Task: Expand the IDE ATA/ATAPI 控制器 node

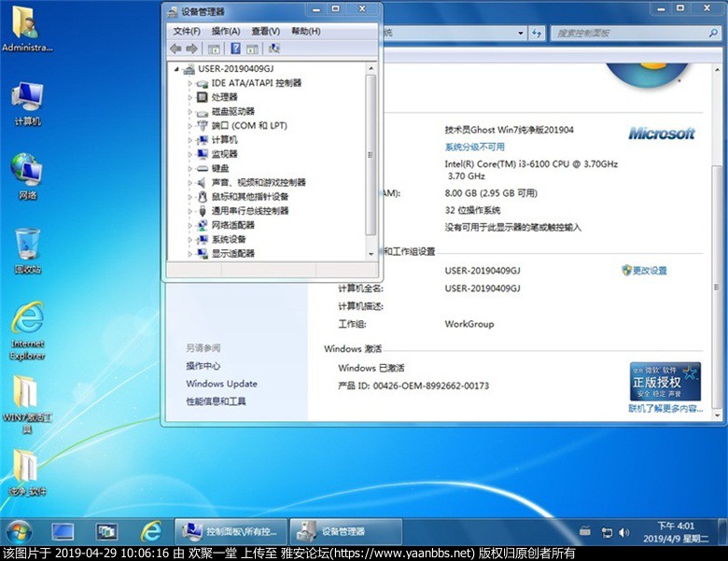Action: (189, 84)
